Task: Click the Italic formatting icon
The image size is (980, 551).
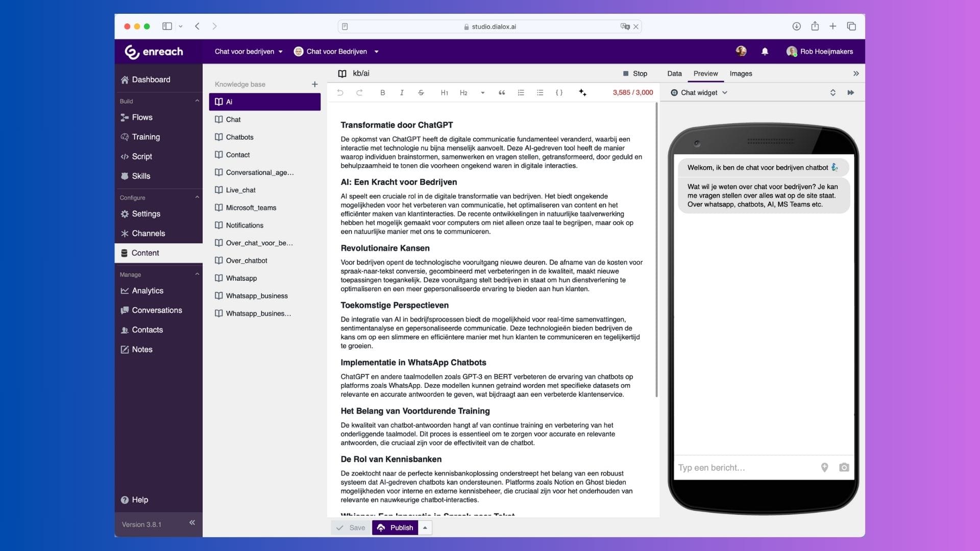Action: coord(402,92)
